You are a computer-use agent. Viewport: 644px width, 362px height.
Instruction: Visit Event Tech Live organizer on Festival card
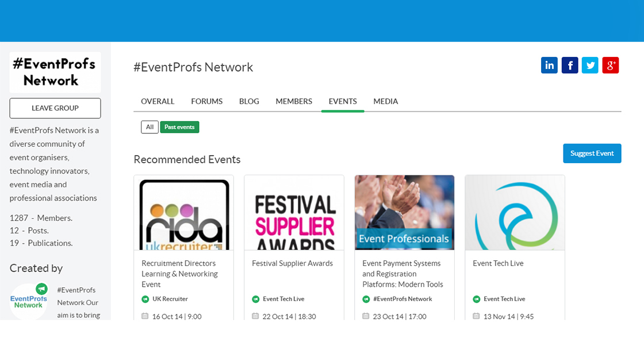click(x=283, y=299)
